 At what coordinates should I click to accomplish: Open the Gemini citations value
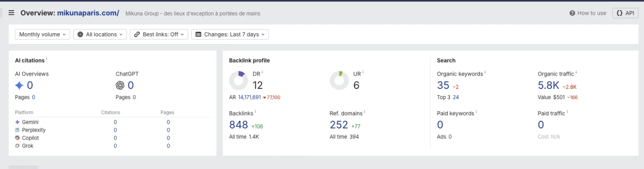(x=115, y=122)
